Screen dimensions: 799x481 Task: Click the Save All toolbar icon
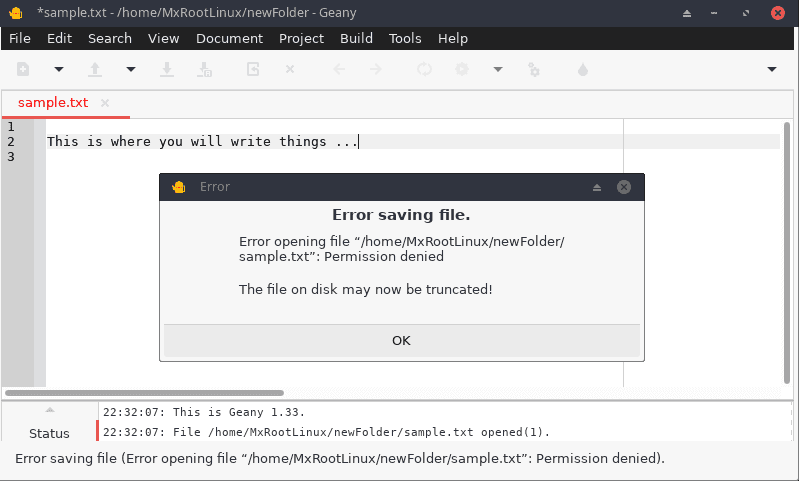tap(204, 69)
